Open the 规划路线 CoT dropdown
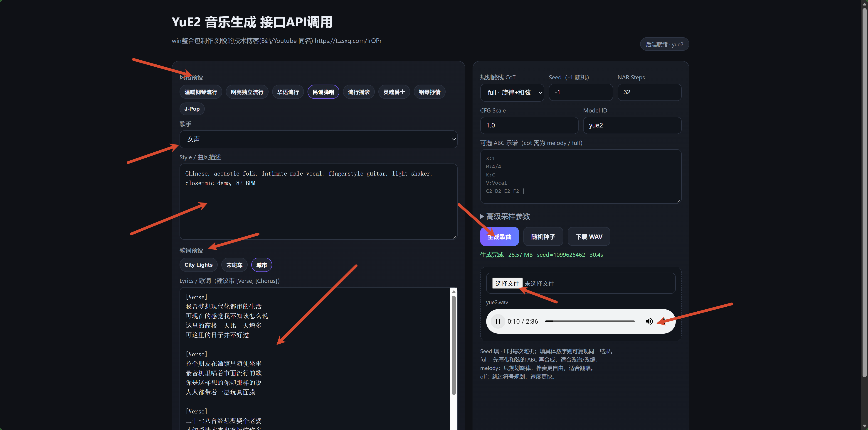Screen dimensions: 868x430 (x=512, y=92)
